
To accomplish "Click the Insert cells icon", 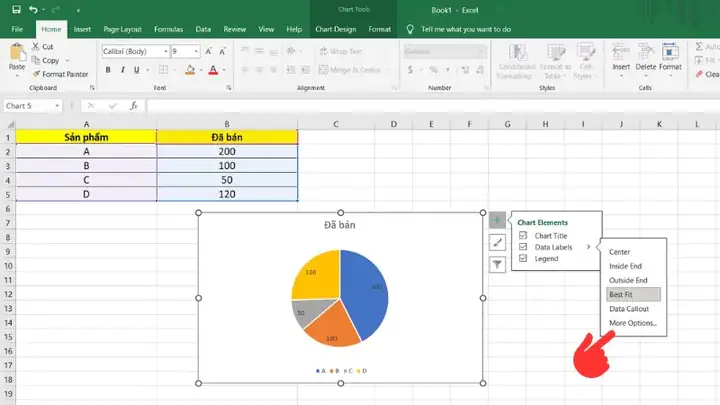I will click(621, 52).
